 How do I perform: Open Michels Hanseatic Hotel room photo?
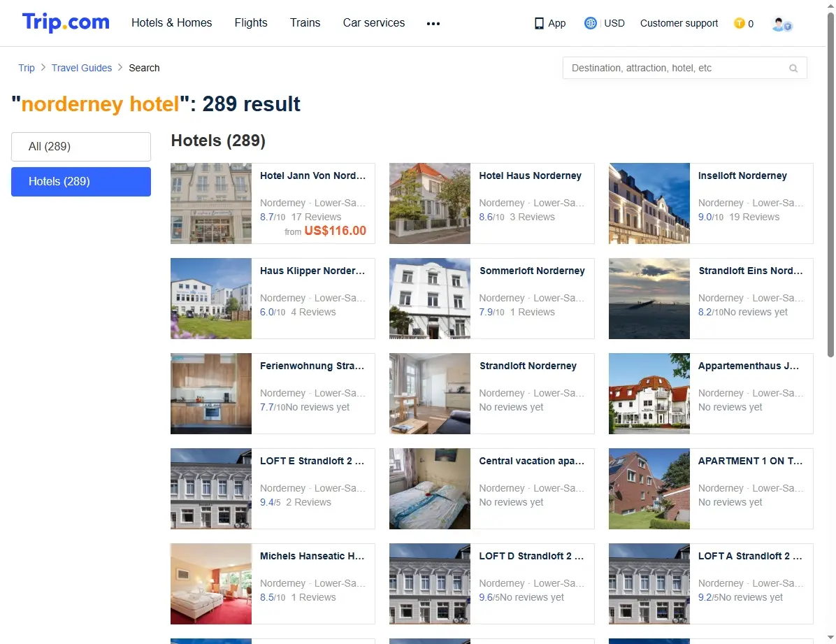[211, 584]
